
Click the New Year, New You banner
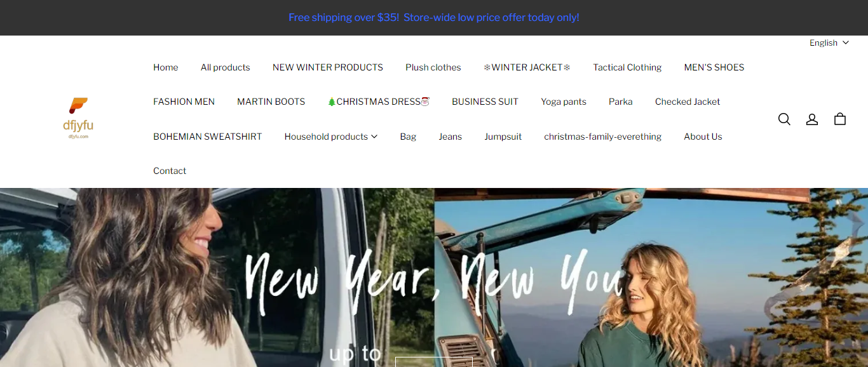click(x=434, y=277)
